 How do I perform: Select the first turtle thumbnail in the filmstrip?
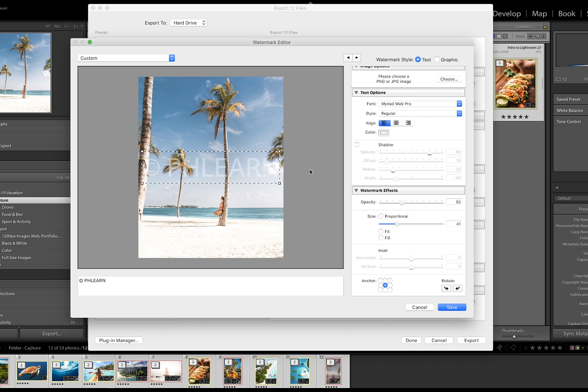click(x=32, y=371)
